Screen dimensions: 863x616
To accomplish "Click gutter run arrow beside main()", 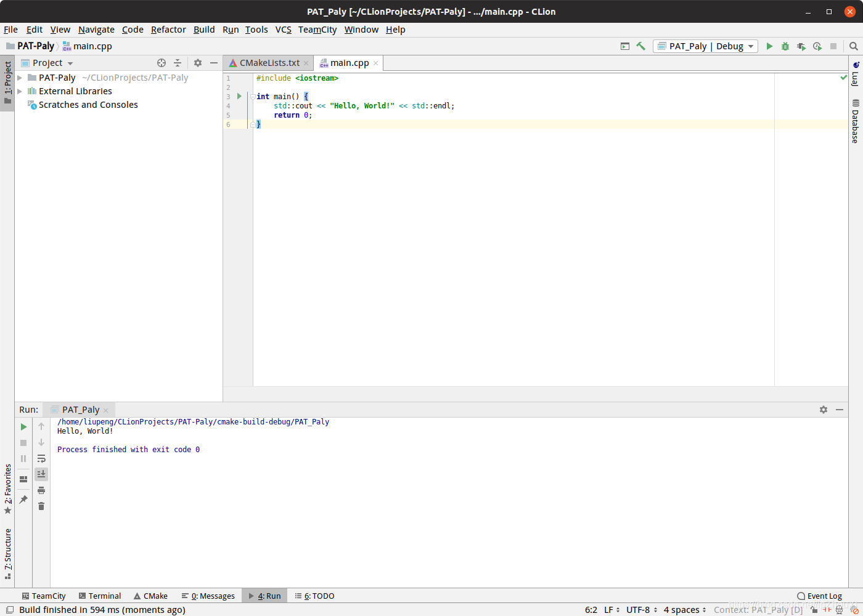I will [x=239, y=96].
